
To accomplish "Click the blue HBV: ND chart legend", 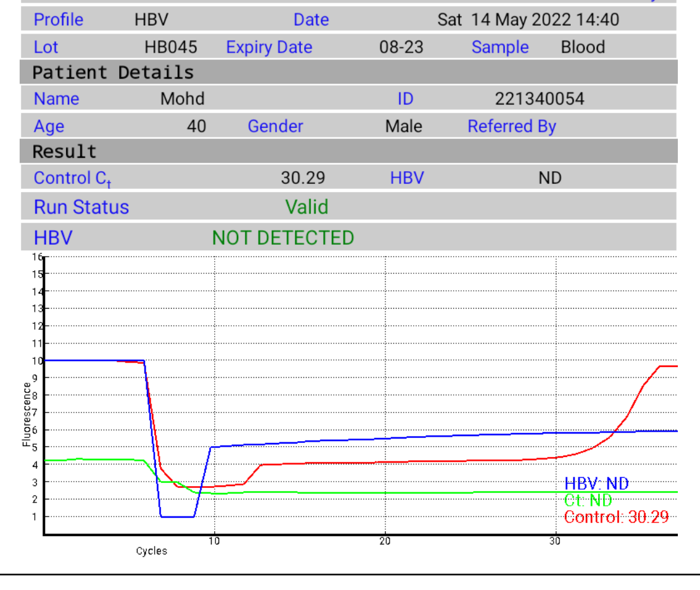I will tap(596, 484).
